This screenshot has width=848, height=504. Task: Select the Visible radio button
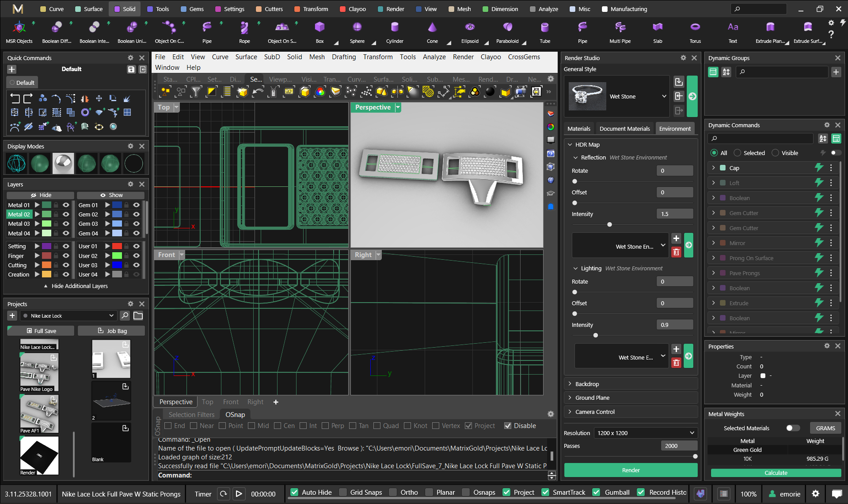coord(775,153)
